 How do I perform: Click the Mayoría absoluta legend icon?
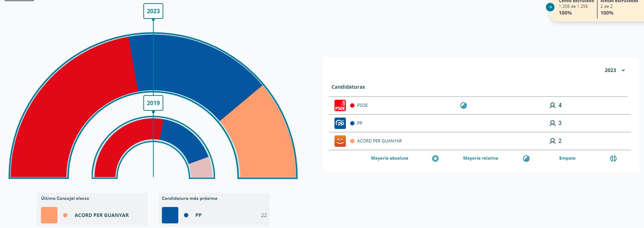435,159
